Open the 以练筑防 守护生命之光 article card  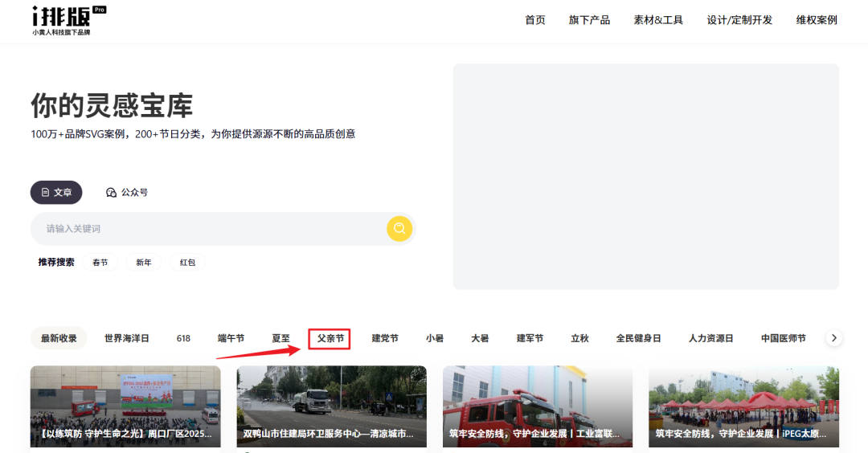point(125,406)
